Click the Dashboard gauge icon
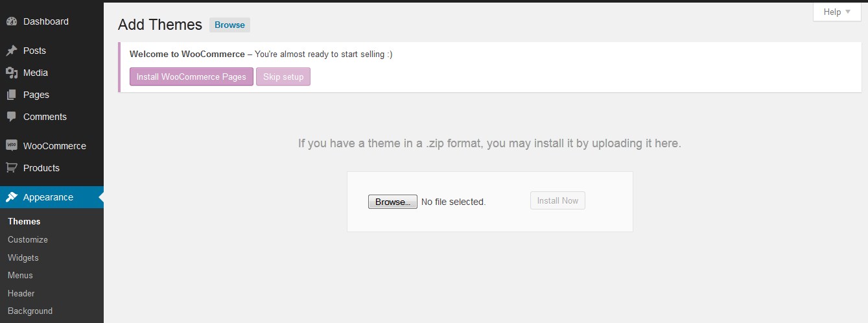The height and width of the screenshot is (323, 868). pyautogui.click(x=12, y=21)
